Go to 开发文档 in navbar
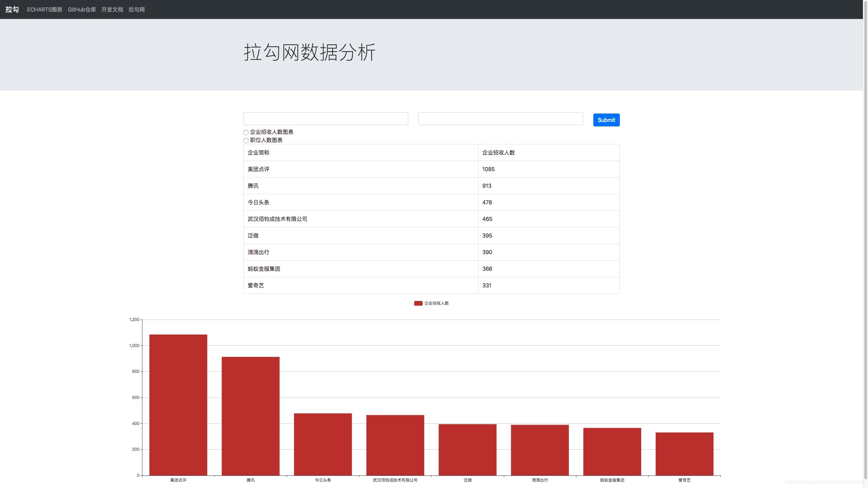868x488 pixels. coord(112,9)
